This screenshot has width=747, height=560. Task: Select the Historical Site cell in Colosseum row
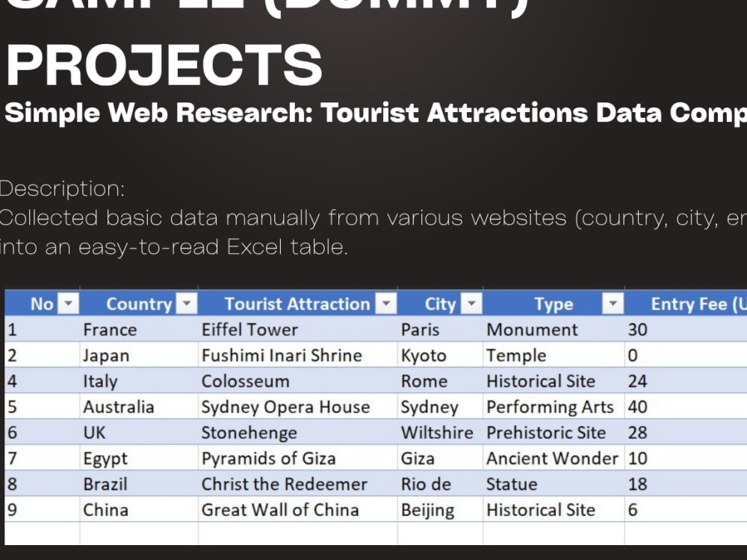pyautogui.click(x=554, y=381)
